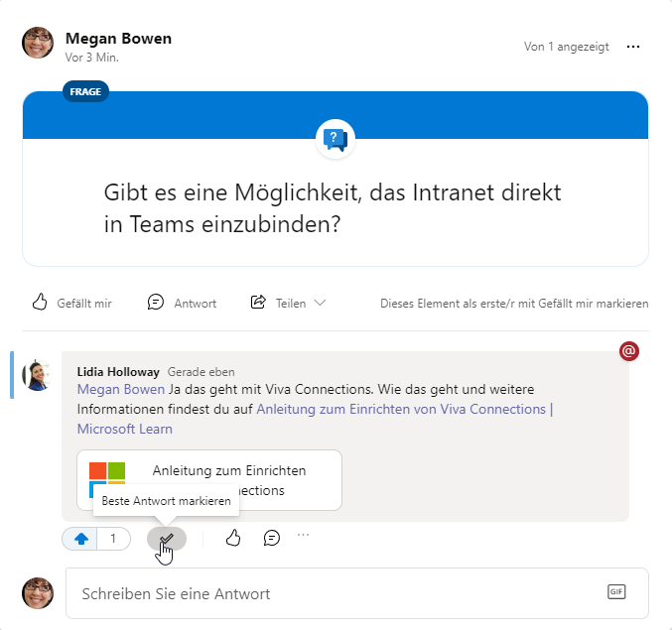Open post options ellipsis menu
Screen dimensions: 672x630
click(633, 47)
